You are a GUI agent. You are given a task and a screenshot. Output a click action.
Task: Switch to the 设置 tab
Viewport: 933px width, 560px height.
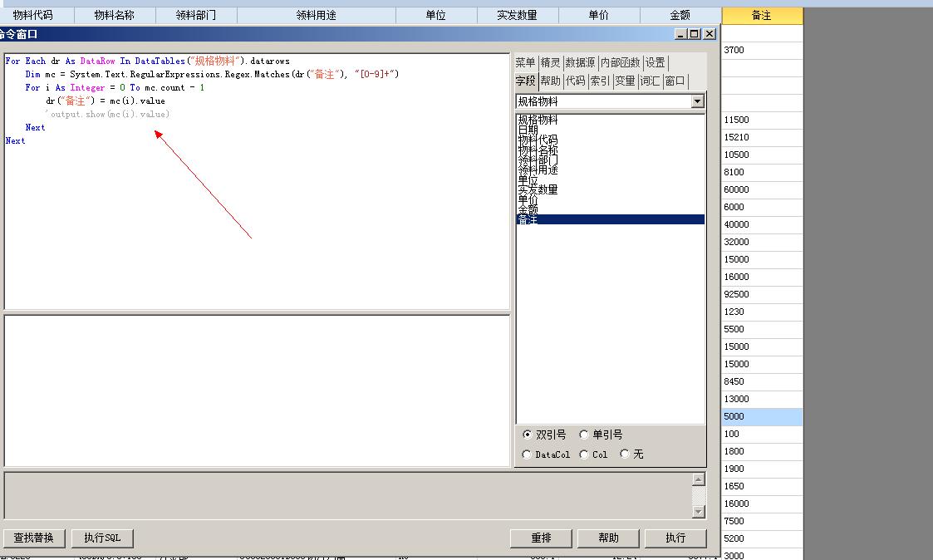656,62
